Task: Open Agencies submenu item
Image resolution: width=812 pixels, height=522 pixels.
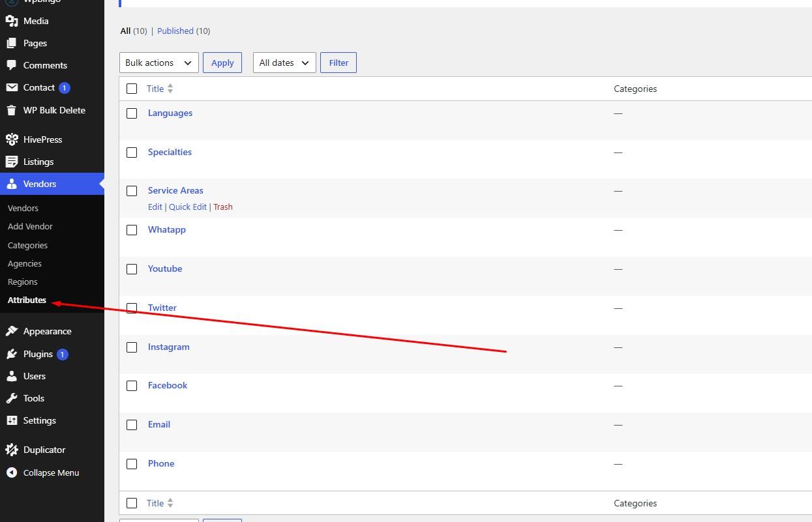Action: point(25,263)
